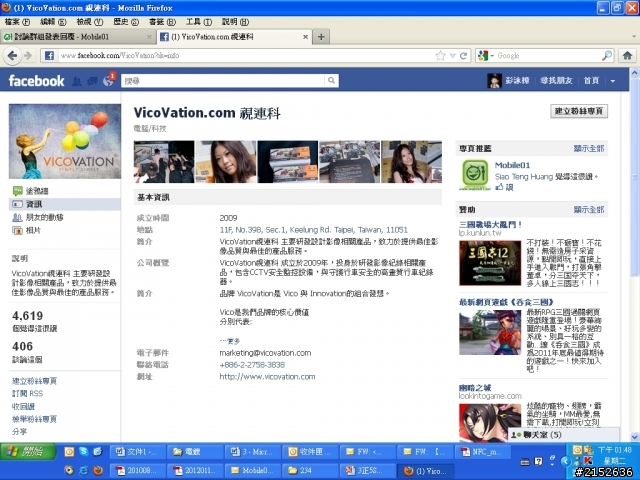
Task: Open the 三國歌場大亂鬥 ad title
Action: [x=491, y=224]
